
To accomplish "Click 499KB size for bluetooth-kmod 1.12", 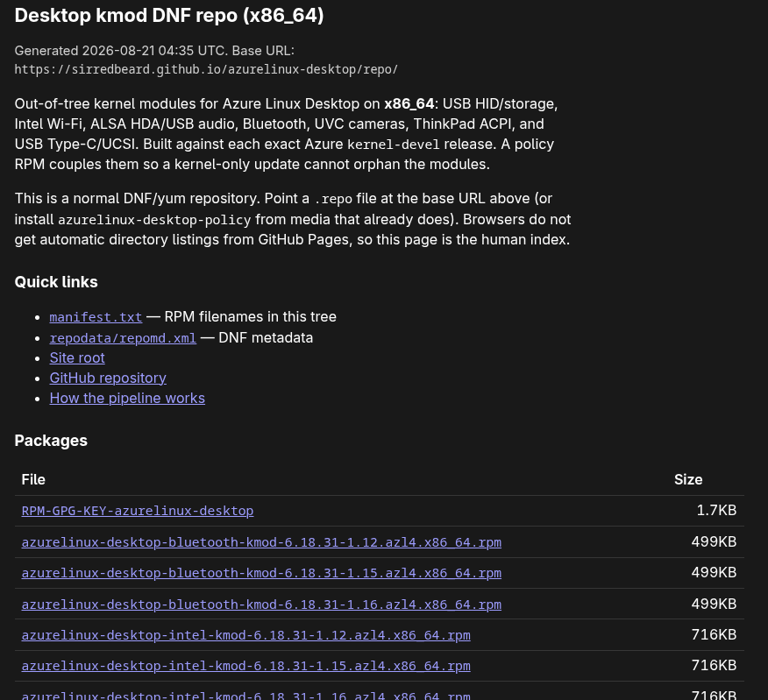I will point(715,541).
